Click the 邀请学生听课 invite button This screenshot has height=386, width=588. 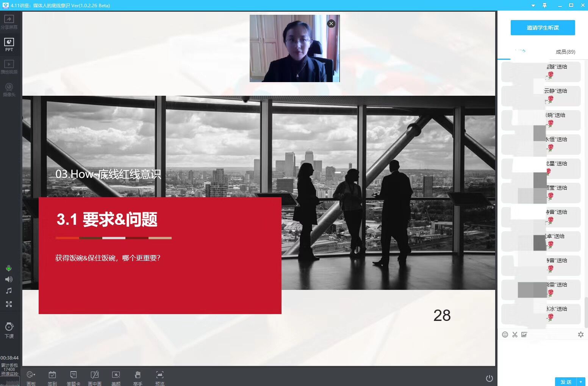coord(543,28)
